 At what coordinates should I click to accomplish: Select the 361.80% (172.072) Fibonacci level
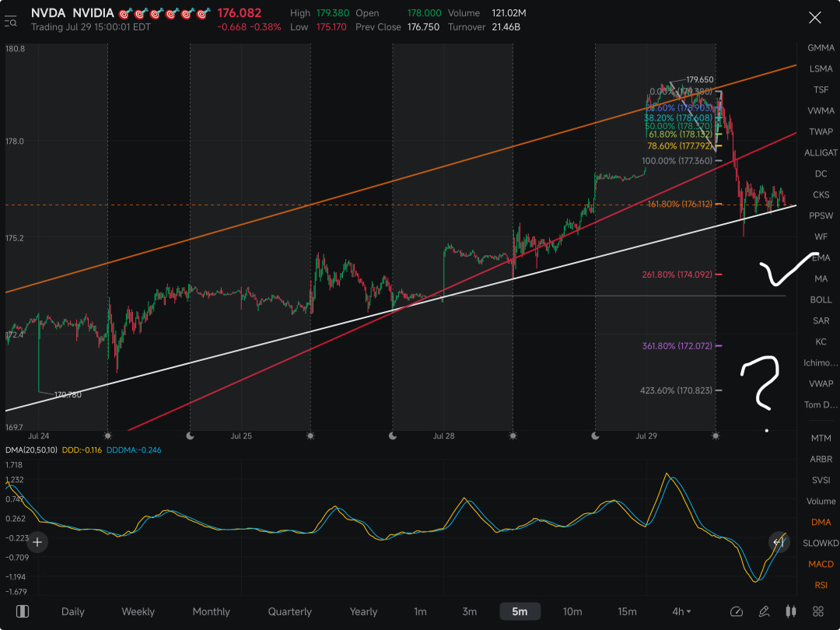(x=677, y=346)
